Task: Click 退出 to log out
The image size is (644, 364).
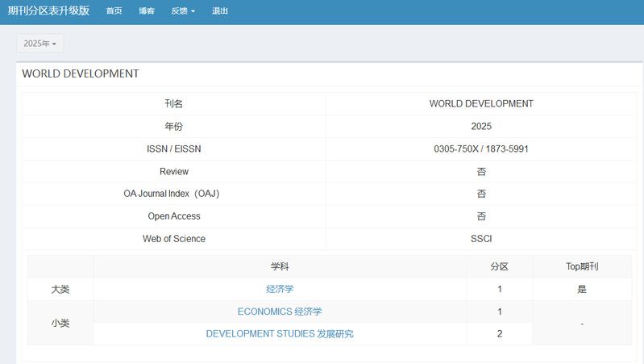Action: pos(220,11)
